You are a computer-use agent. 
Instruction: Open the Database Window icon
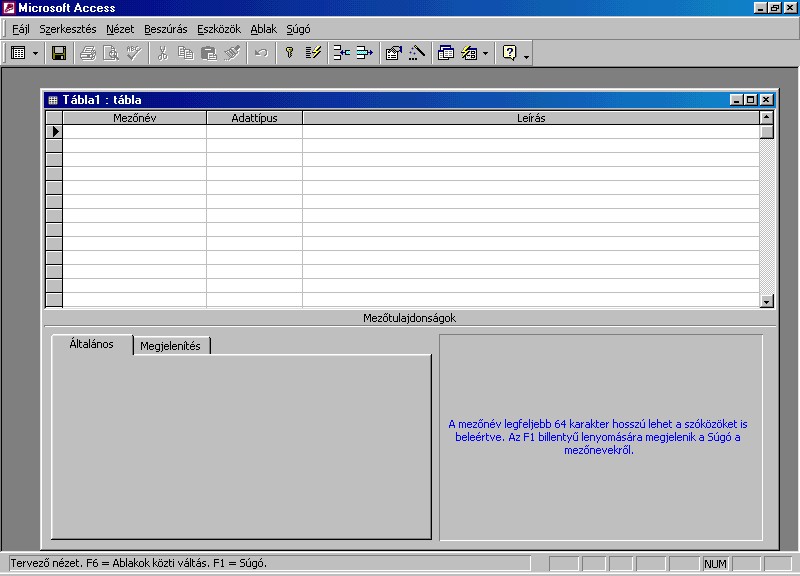point(446,53)
